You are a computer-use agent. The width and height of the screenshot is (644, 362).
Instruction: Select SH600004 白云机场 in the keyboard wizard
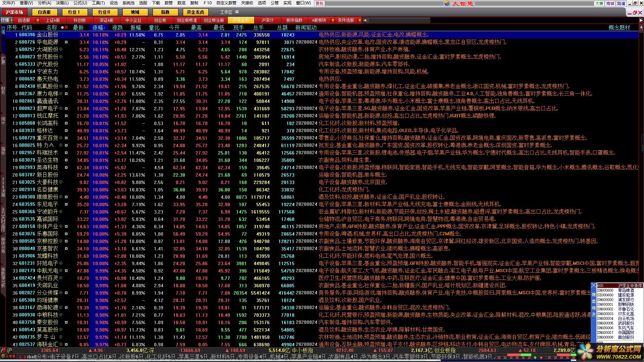[620, 319]
